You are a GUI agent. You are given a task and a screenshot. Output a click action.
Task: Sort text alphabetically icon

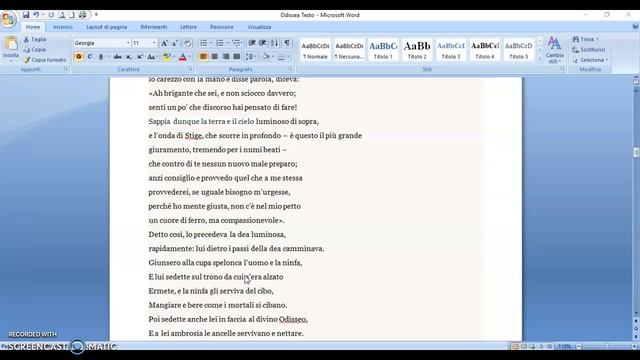click(275, 43)
